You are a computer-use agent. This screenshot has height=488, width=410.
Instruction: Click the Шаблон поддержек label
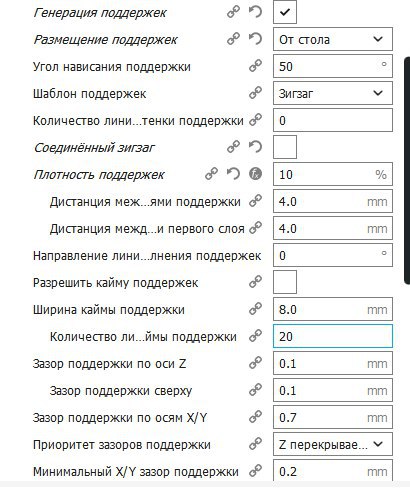[x=89, y=94]
